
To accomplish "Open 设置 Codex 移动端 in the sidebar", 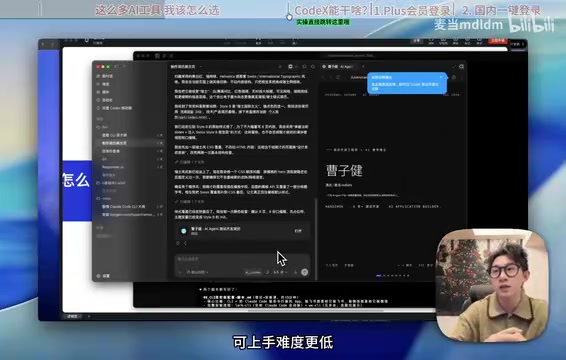I will (x=114, y=108).
